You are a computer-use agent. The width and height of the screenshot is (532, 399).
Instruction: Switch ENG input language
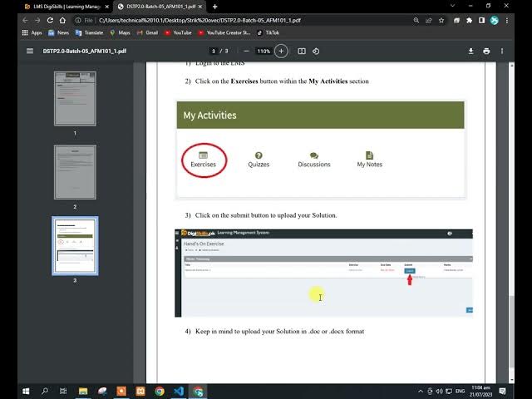(460, 392)
